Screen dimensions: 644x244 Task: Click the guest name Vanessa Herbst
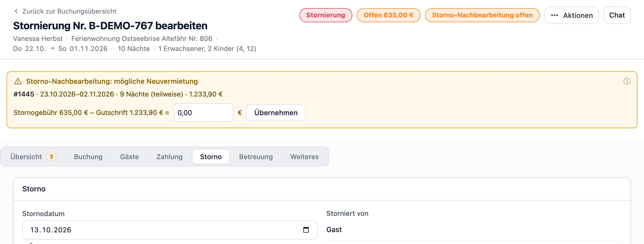click(38, 38)
